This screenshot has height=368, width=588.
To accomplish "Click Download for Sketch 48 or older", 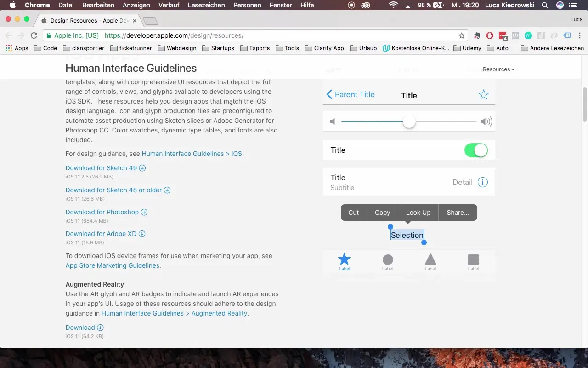I will pos(118,190).
